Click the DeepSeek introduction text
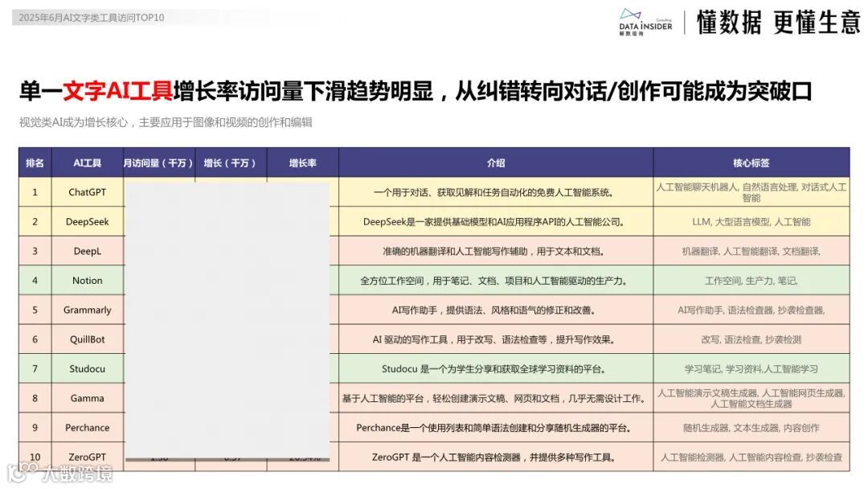Image resolution: width=868 pixels, height=489 pixels. click(493, 222)
